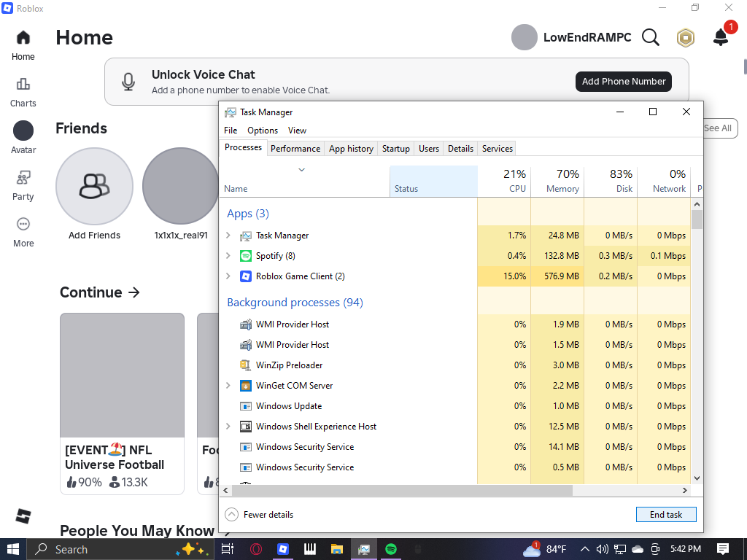This screenshot has height=560, width=747.
Task: Click the End task button
Action: (666, 515)
